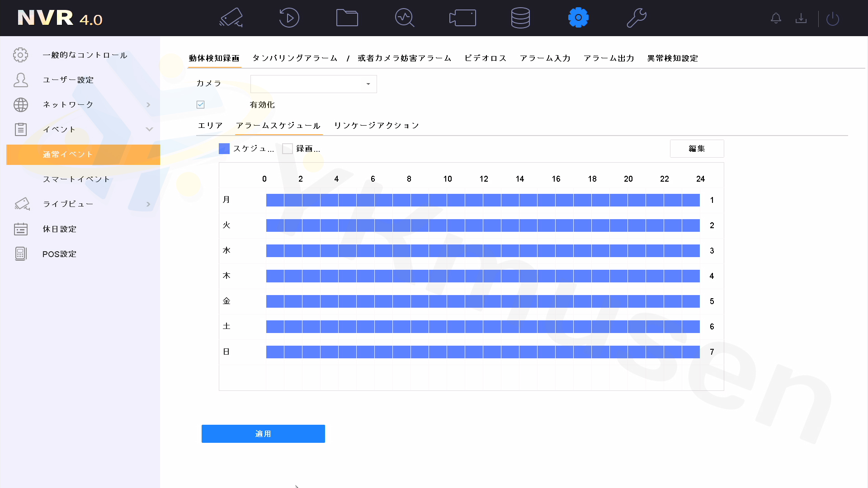Open the display output monitor icon
This screenshot has height=488, width=868.
(x=462, y=18)
